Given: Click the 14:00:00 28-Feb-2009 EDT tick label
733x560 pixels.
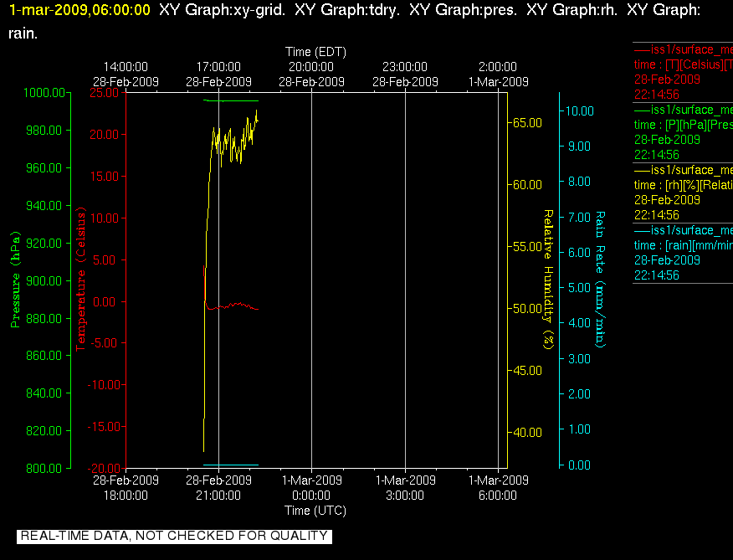Looking at the screenshot, I should [126, 74].
